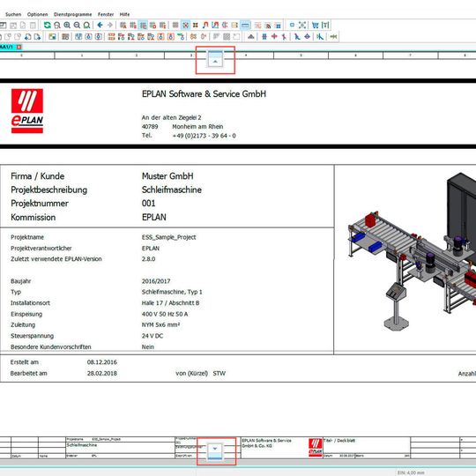Click the zoom extents icon with corner arrows
Screen dimensions: 476x476
click(302, 26)
